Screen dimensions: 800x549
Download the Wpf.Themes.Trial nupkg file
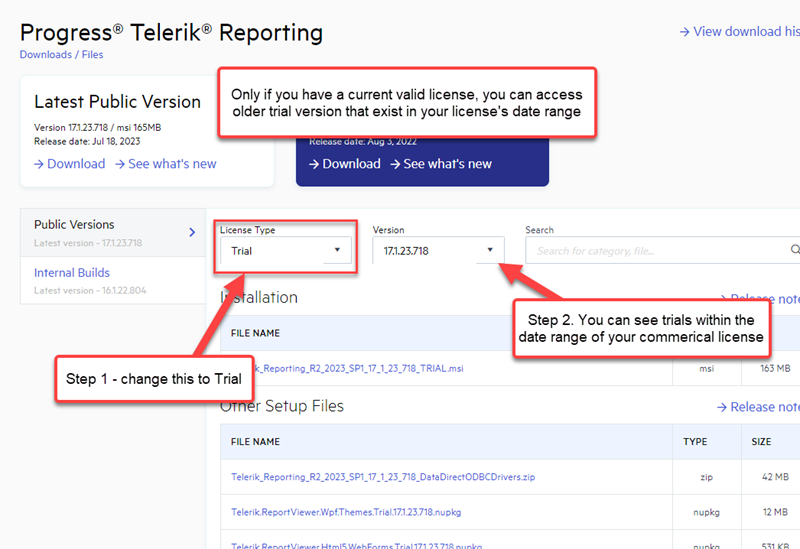pyautogui.click(x=346, y=513)
